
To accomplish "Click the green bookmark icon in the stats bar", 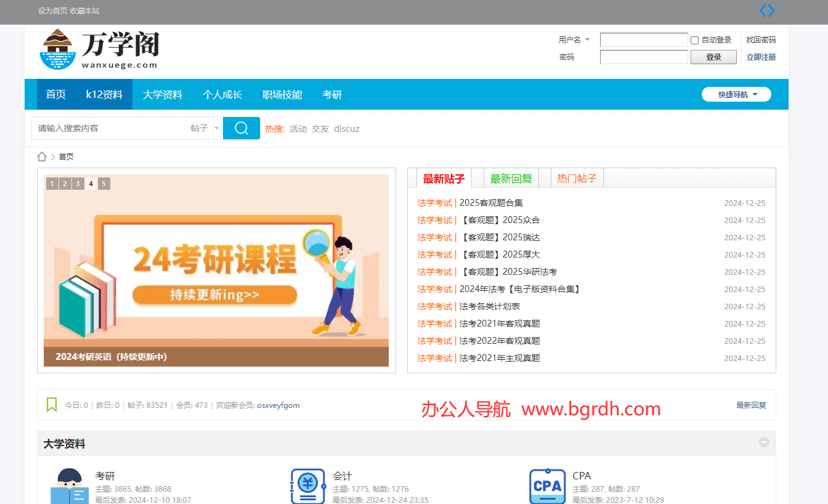I will coord(52,405).
